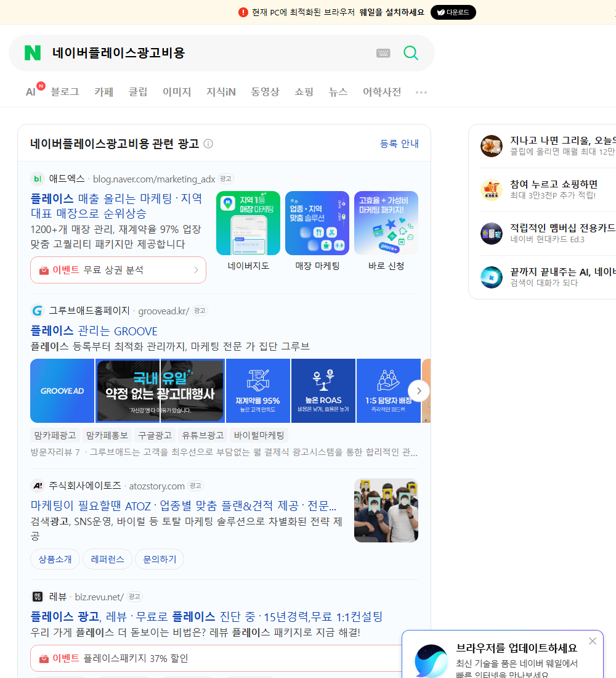Select the 맘카페광고 tag
Screen dimensions: 616x678
point(55,435)
